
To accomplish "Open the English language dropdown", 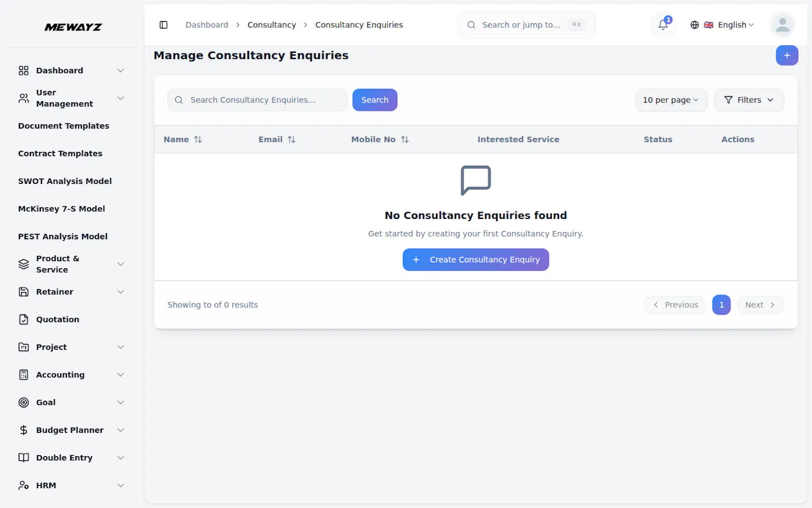I will pyautogui.click(x=722, y=25).
